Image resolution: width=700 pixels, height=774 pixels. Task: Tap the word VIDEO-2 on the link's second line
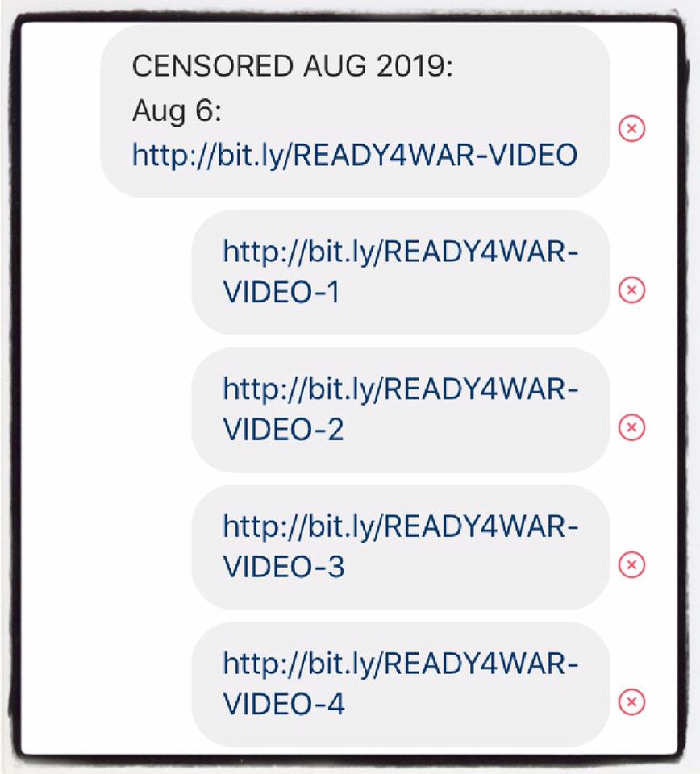[284, 429]
